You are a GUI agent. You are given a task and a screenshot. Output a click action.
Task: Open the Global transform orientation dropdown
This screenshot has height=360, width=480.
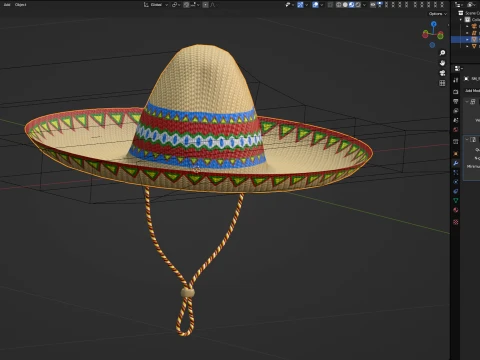tap(156, 5)
